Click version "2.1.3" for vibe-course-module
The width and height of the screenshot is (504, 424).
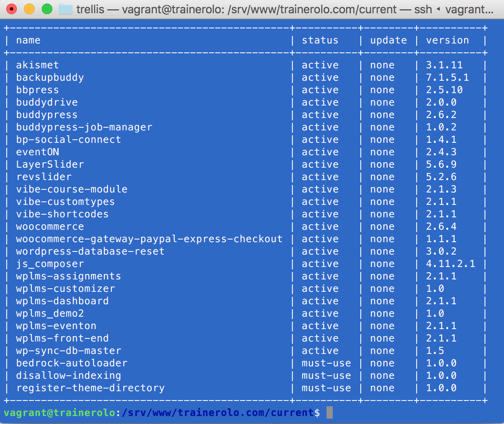[x=441, y=189]
